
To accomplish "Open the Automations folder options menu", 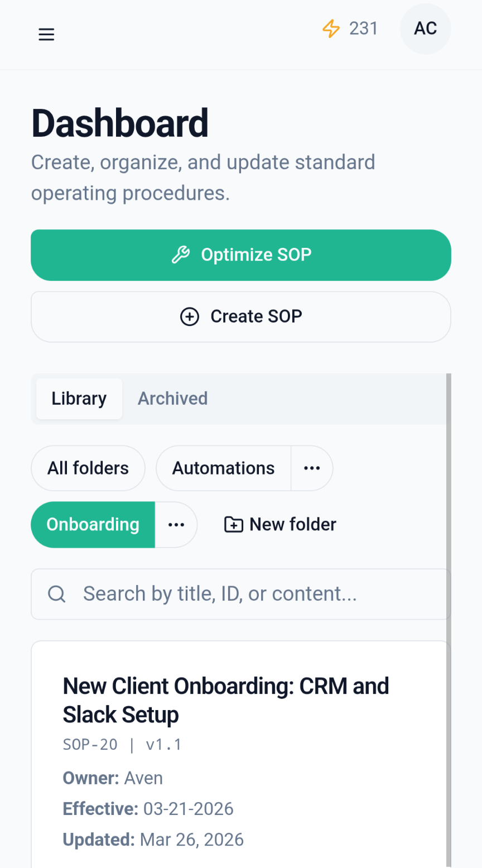I will point(312,468).
